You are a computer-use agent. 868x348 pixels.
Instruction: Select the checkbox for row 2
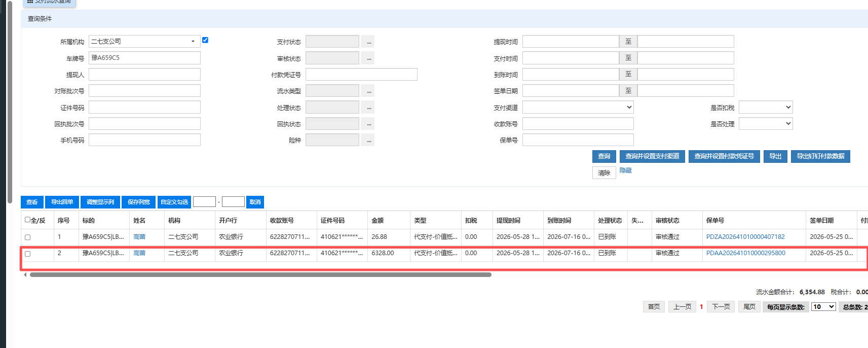point(27,254)
